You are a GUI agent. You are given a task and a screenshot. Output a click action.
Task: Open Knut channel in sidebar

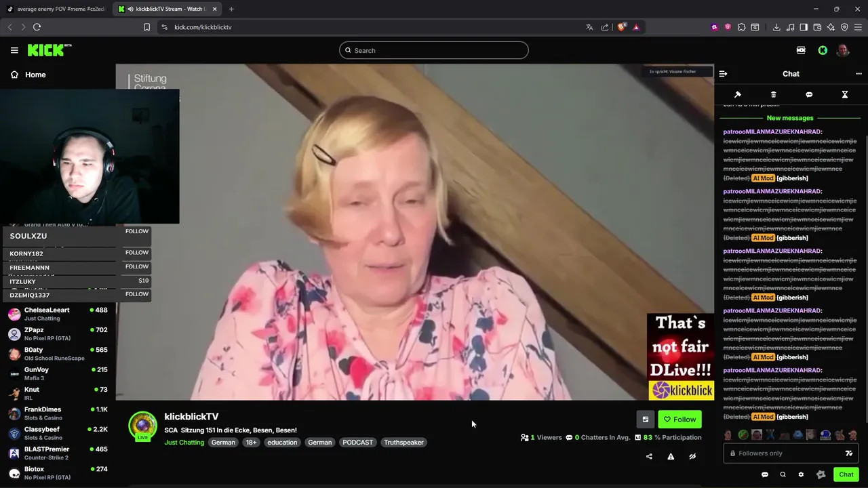(x=58, y=393)
